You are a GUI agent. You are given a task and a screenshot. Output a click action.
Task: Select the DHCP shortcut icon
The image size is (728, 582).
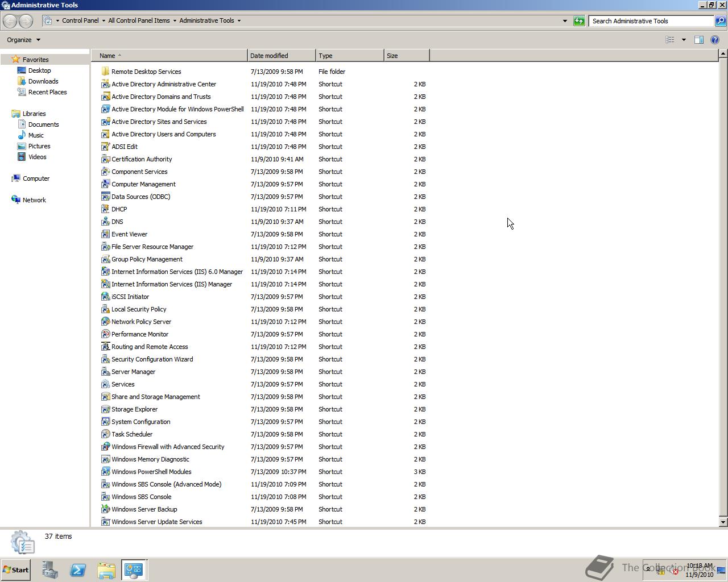coord(105,209)
